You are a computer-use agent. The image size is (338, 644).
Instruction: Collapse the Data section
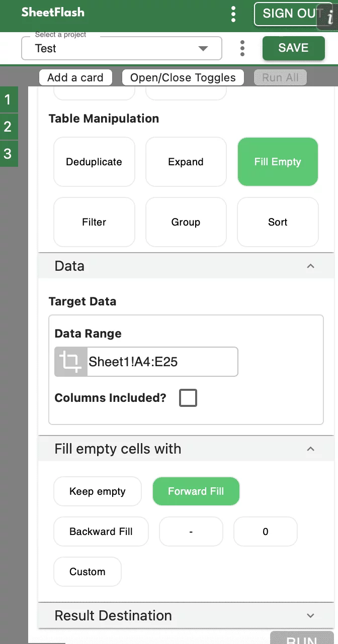[x=310, y=266]
